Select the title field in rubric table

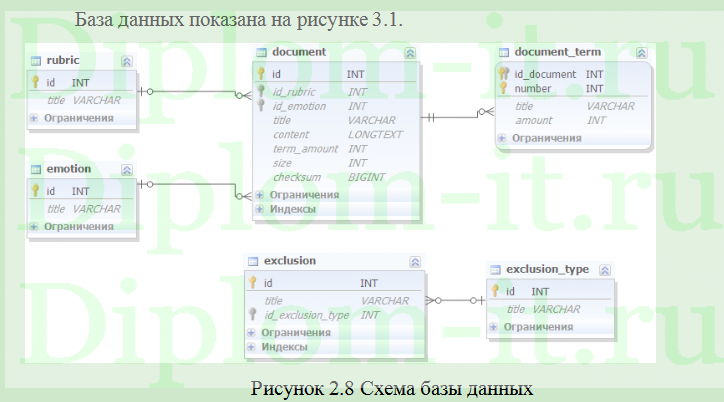(82, 100)
